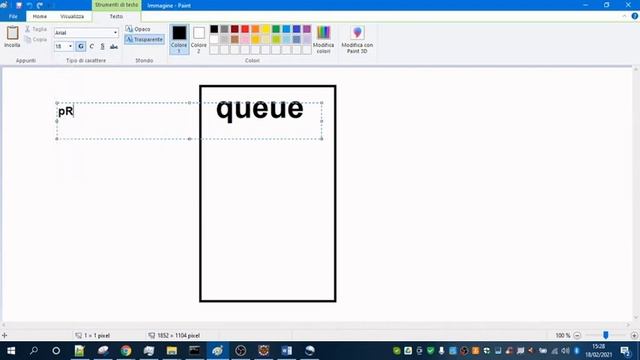Viewport: 640px width, 360px height.
Task: Toggle underline (S) formatting
Action: tap(102, 47)
